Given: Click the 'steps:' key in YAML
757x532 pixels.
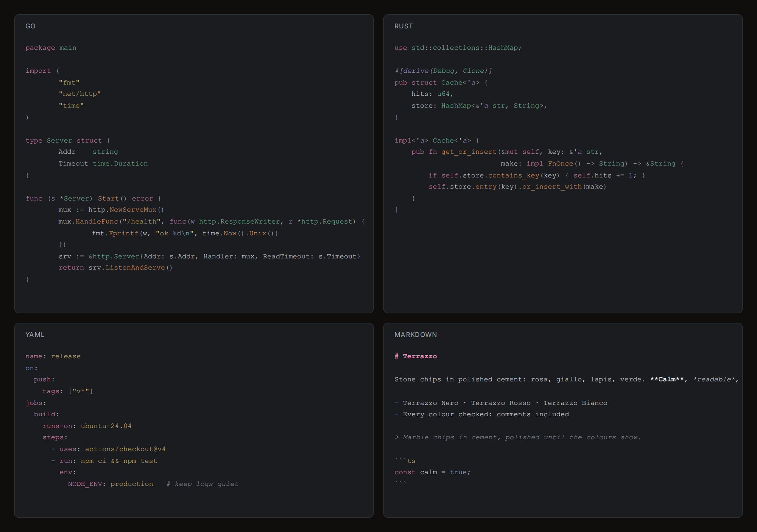Looking at the screenshot, I should click(55, 437).
